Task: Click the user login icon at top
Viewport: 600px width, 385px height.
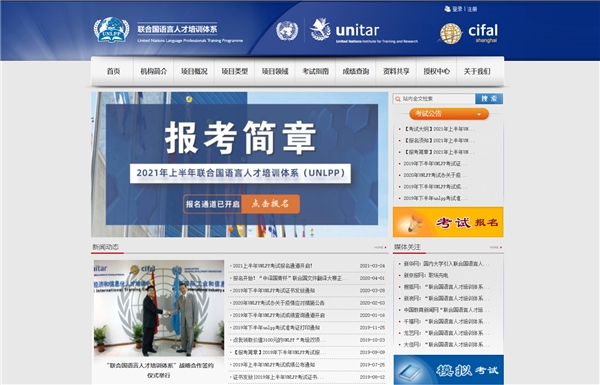Action: tap(447, 9)
